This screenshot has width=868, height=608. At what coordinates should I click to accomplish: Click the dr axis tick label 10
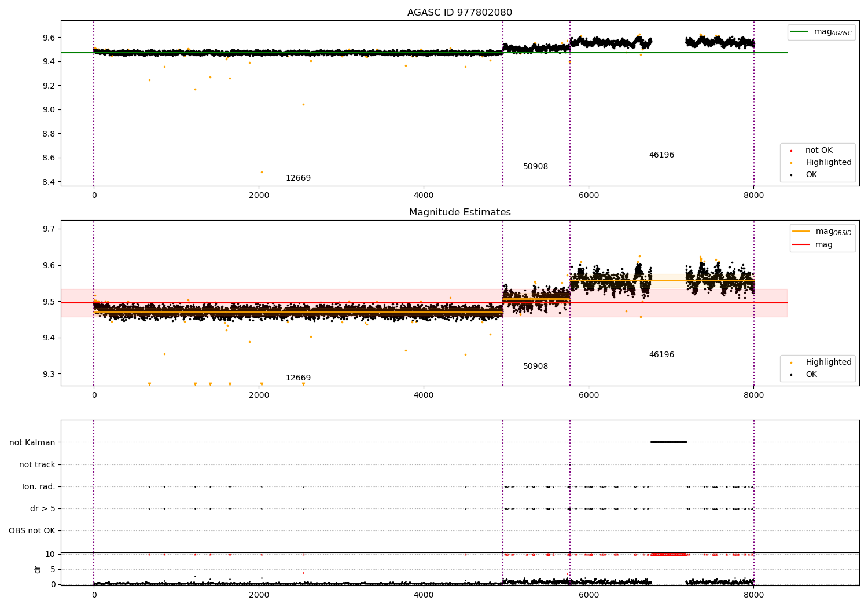50,555
